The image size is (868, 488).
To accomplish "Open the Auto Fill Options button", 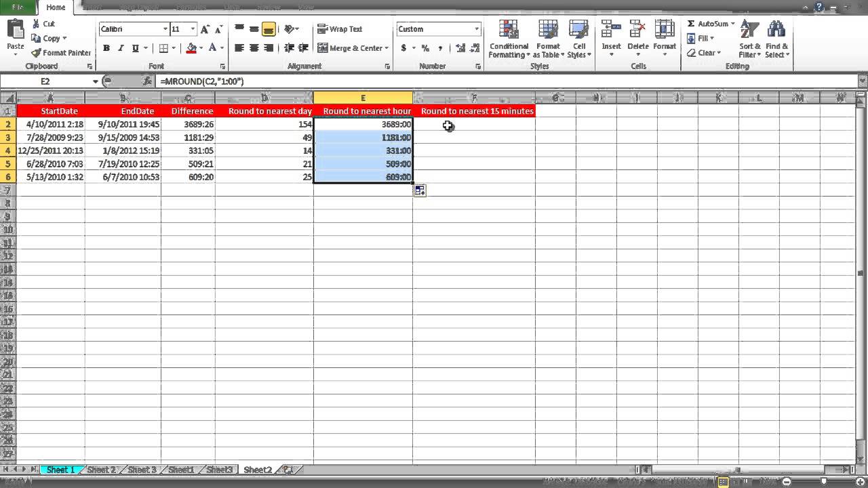I will pyautogui.click(x=420, y=191).
